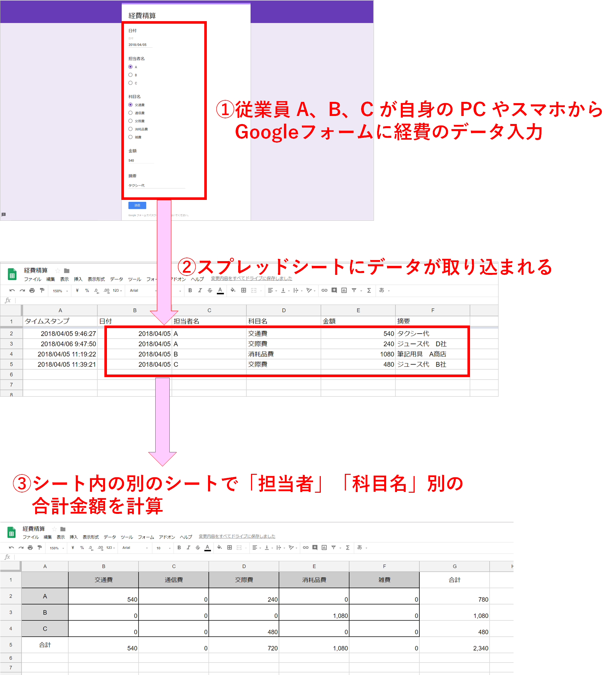Toggle strikethrough in the timestamp spreadsheet toolbar
This screenshot has width=616, height=675.
click(210, 290)
